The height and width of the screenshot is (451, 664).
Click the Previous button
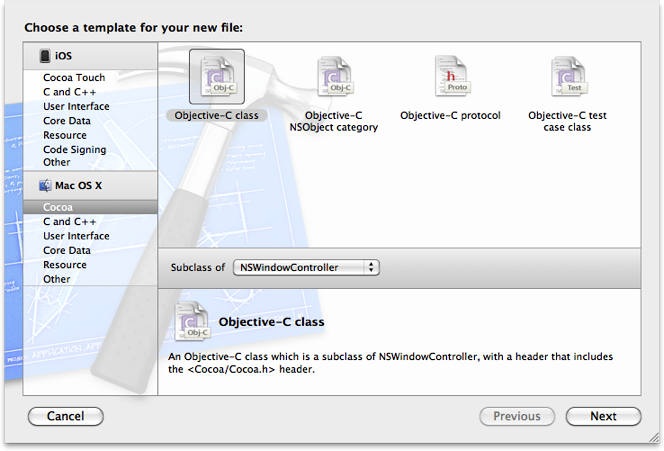coord(517,416)
